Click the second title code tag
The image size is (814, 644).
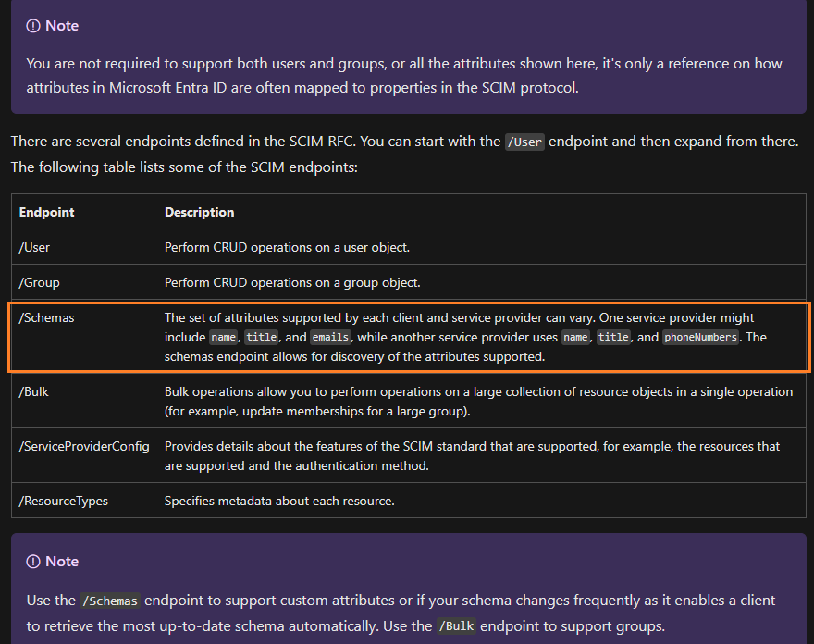(x=613, y=337)
